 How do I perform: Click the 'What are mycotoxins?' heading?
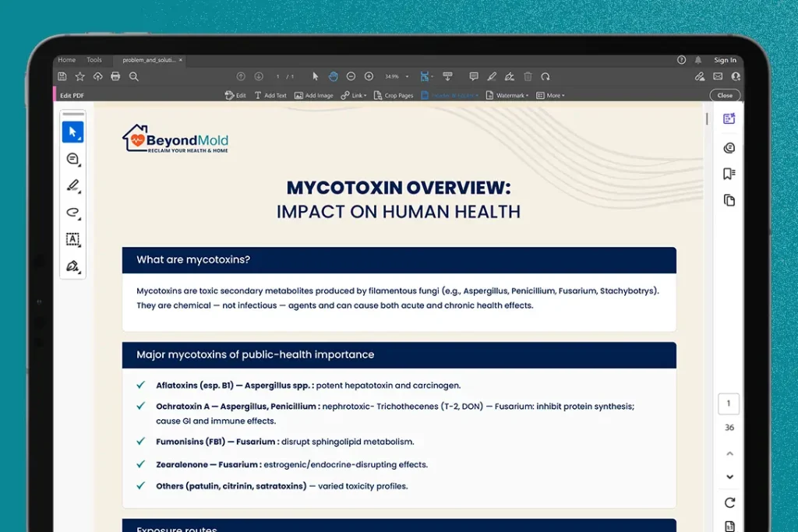pyautogui.click(x=193, y=259)
